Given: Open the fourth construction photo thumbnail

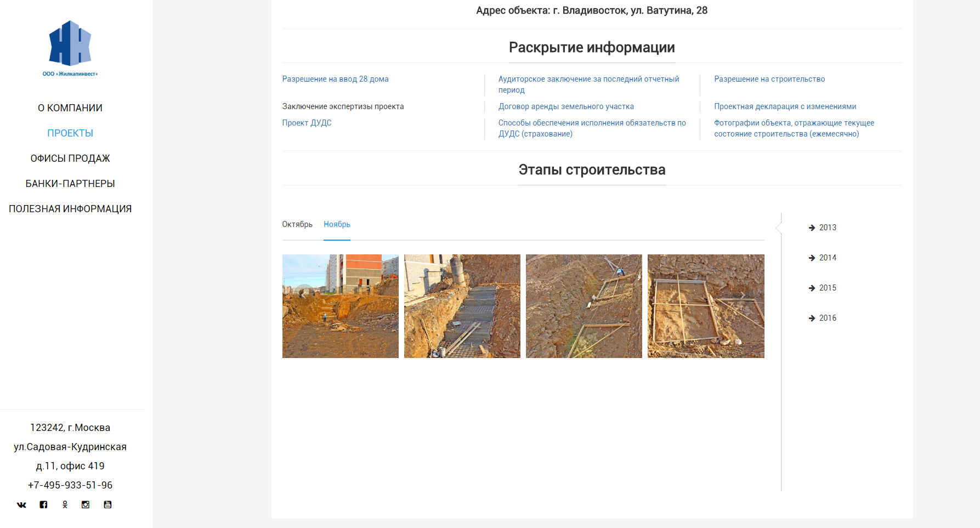Looking at the screenshot, I should coord(706,306).
